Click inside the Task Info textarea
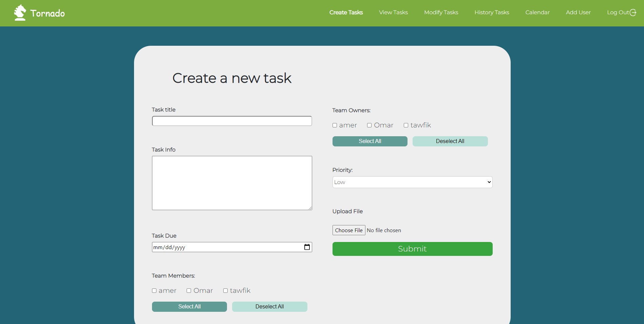644x324 pixels. tap(232, 183)
